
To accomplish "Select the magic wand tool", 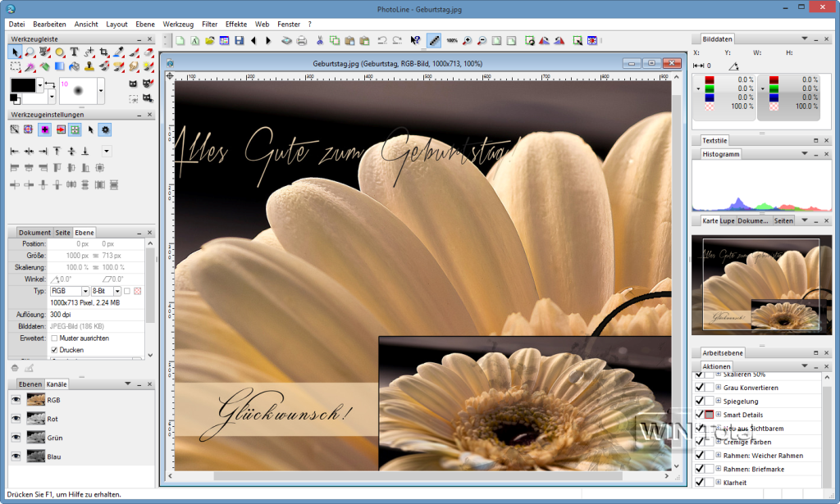I will 30,66.
